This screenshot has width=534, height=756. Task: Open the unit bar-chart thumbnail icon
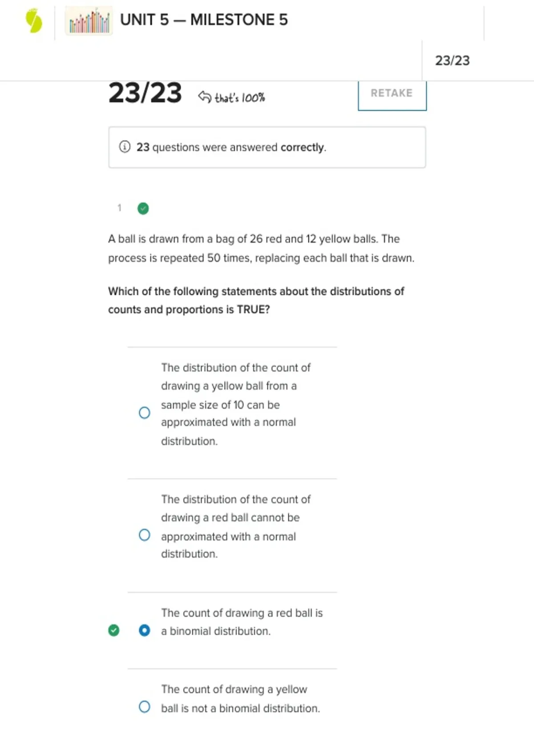click(89, 20)
